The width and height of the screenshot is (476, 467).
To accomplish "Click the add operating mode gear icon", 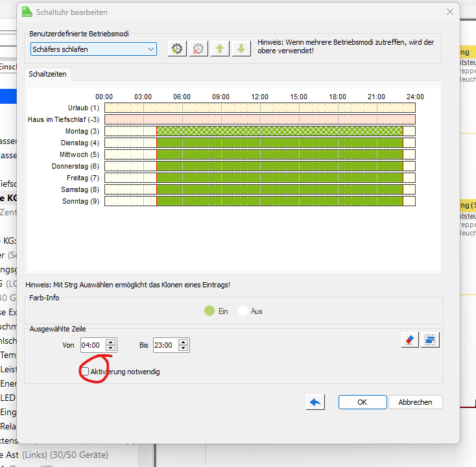I will 177,49.
